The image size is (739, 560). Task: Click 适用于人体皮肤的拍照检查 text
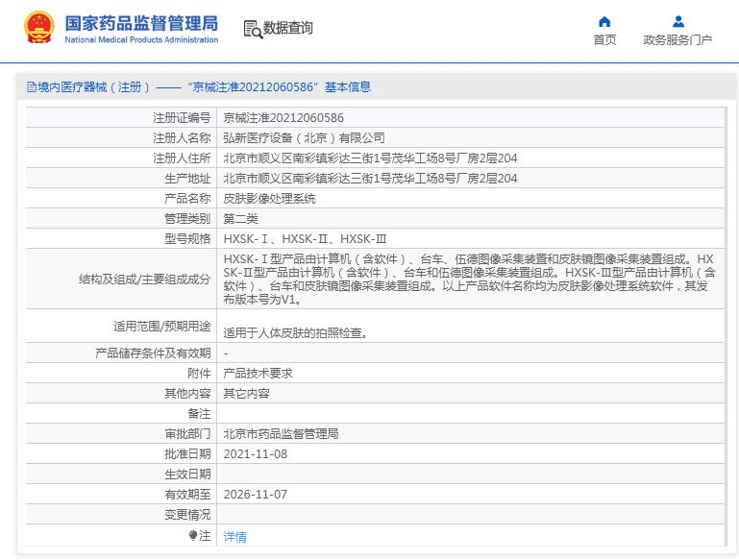pos(296,333)
